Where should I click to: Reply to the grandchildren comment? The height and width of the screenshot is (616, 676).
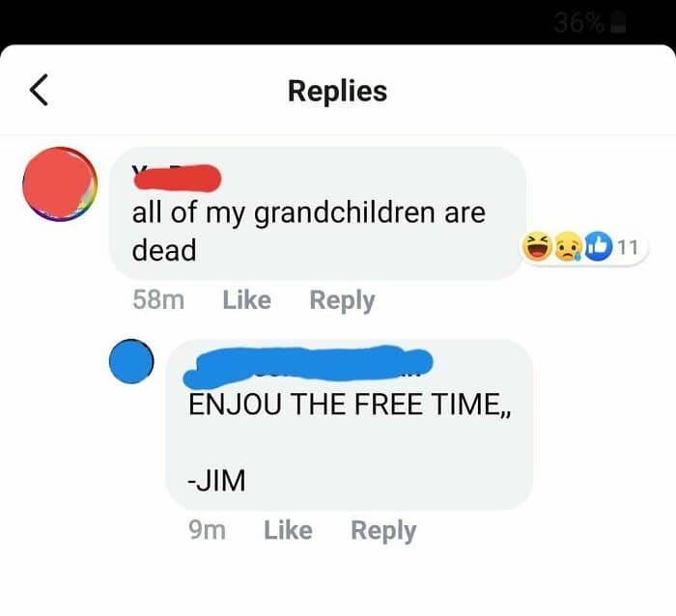tap(342, 300)
